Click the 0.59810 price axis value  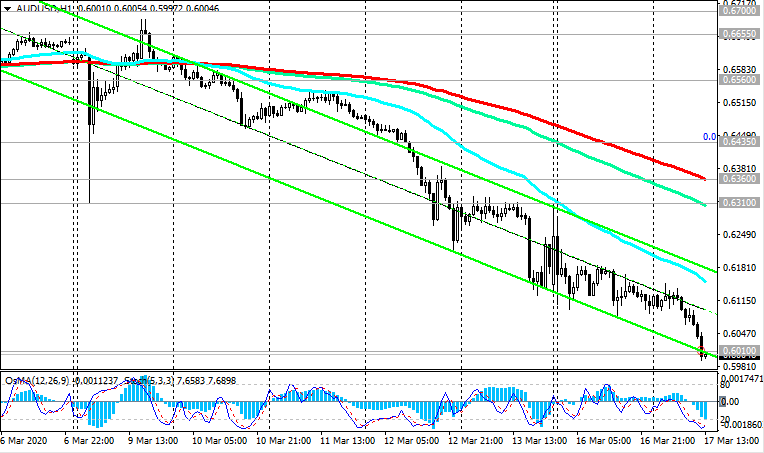tap(740, 367)
